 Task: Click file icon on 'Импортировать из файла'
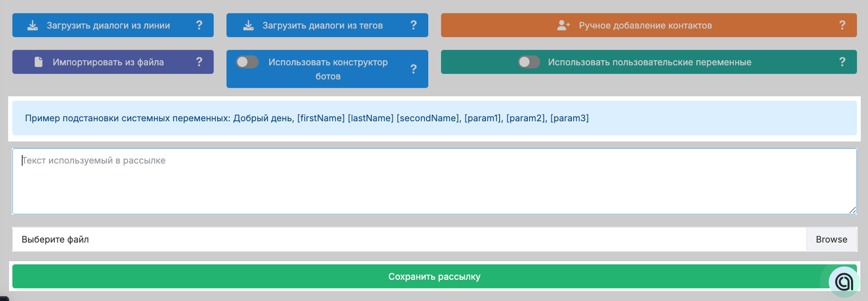click(38, 62)
